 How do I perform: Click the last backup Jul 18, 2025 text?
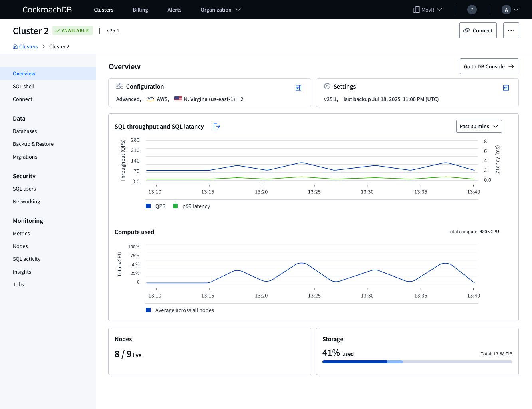click(x=391, y=99)
